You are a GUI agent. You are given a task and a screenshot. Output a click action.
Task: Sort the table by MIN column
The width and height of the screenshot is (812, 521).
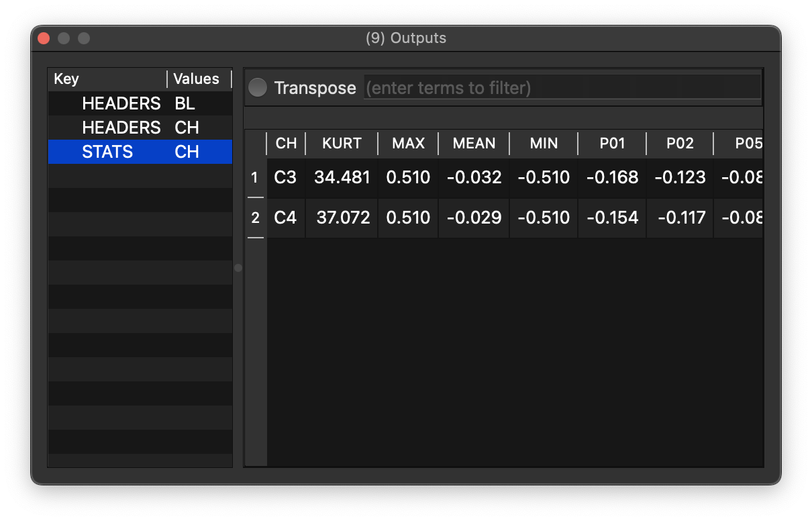544,143
